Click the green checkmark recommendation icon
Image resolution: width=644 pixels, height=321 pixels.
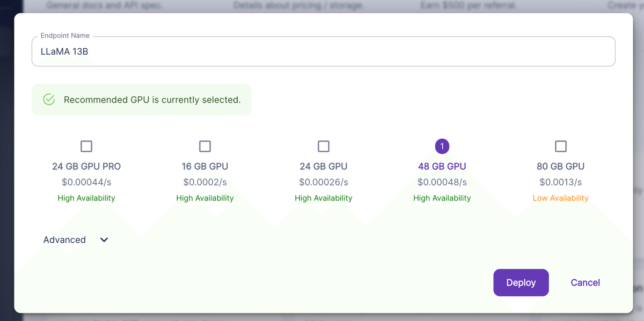[49, 100]
